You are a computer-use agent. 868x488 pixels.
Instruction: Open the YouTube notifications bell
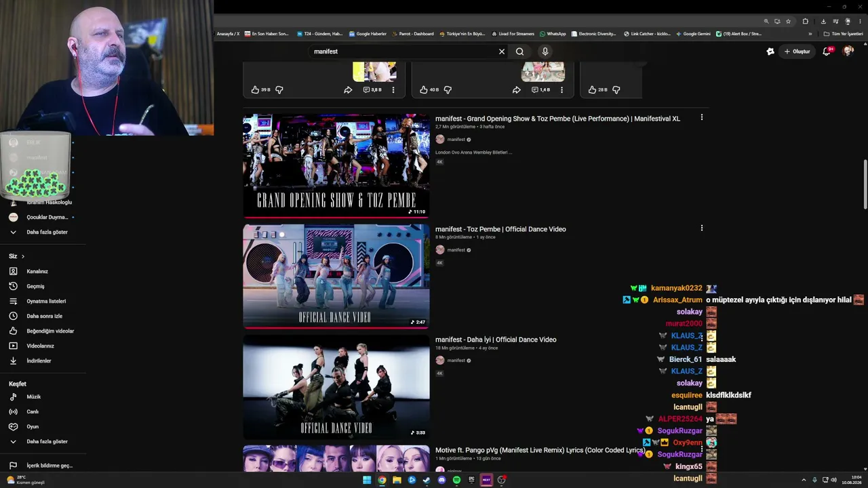[x=827, y=52]
